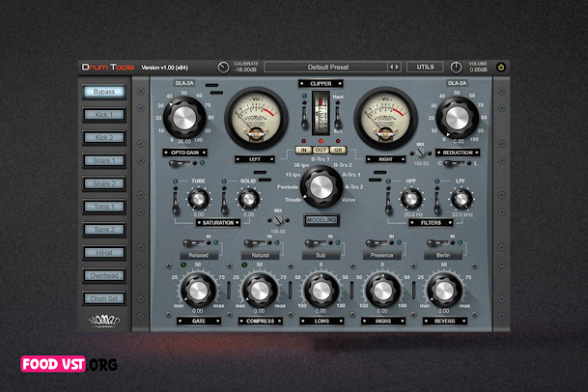
Task: Toggle the IN switch above Natural
Action: tap(255, 243)
